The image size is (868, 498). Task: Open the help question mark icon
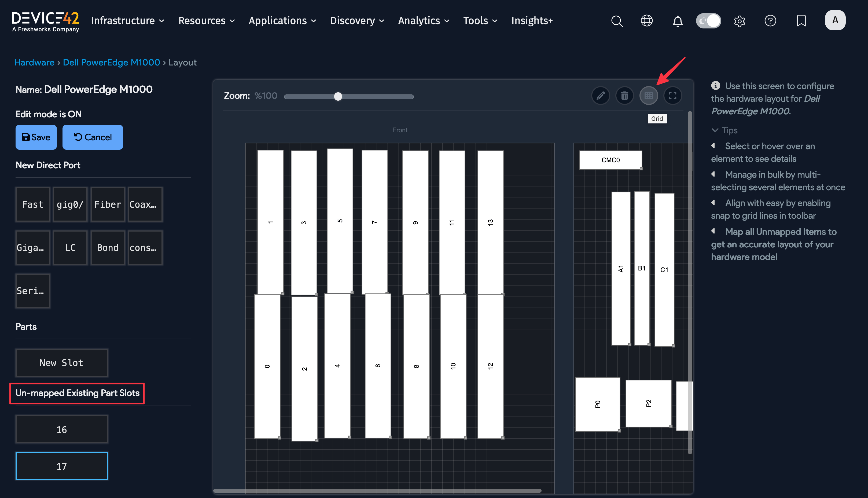tap(770, 21)
